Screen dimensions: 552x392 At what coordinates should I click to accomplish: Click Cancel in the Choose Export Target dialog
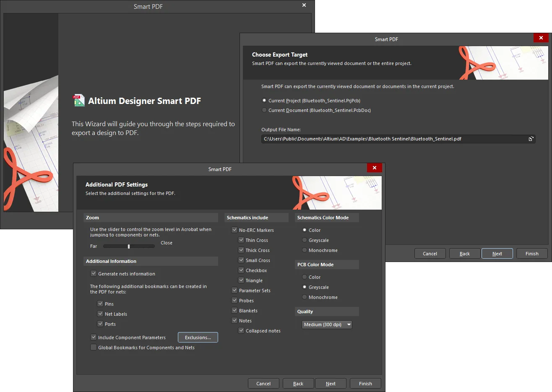pos(430,254)
